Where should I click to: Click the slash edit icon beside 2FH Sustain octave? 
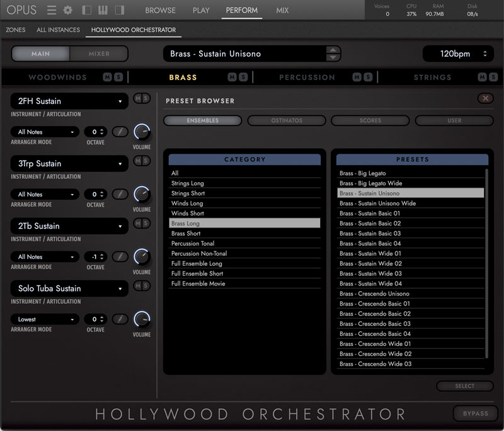coord(120,132)
